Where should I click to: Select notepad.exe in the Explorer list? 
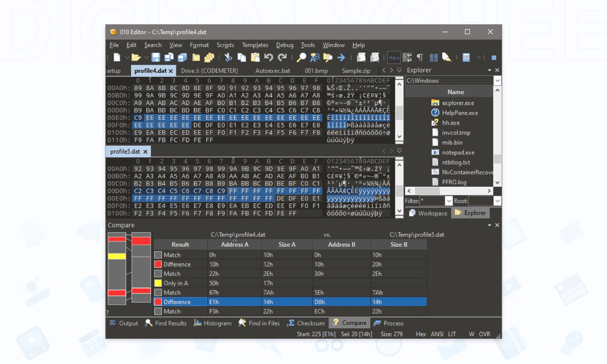458,152
